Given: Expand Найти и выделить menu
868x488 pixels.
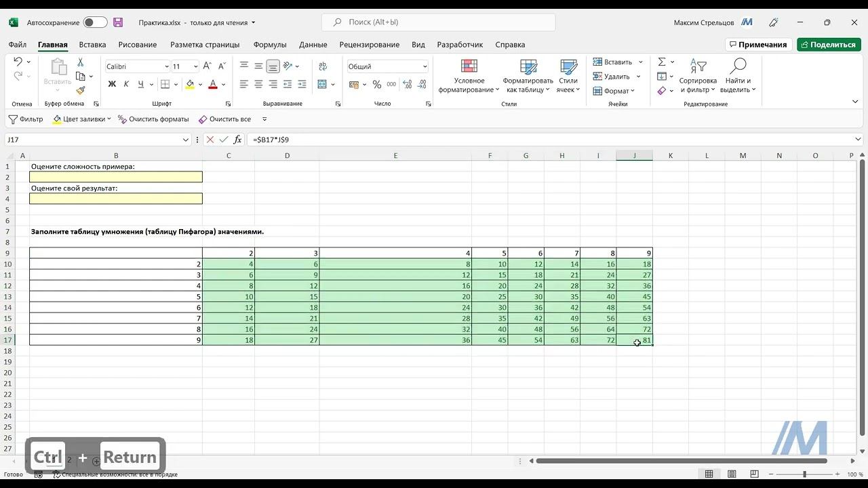Looking at the screenshot, I should (738, 76).
